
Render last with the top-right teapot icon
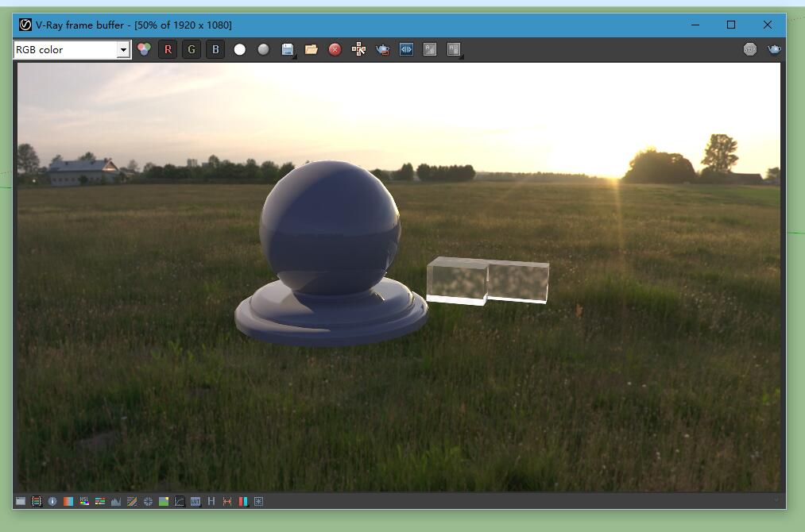tap(774, 49)
